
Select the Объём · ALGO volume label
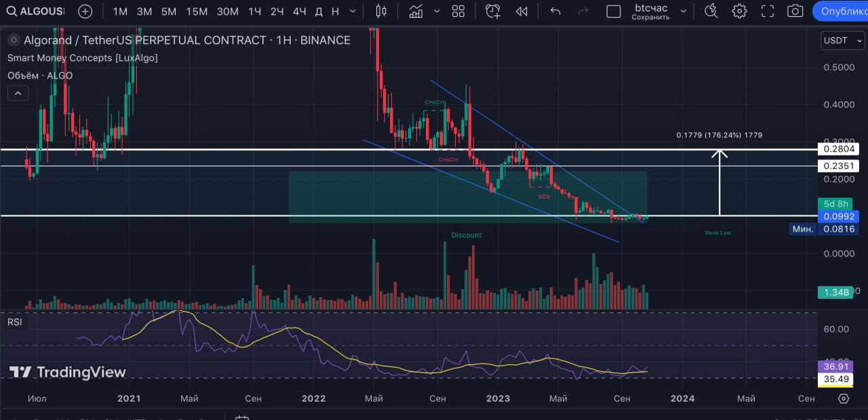[40, 75]
